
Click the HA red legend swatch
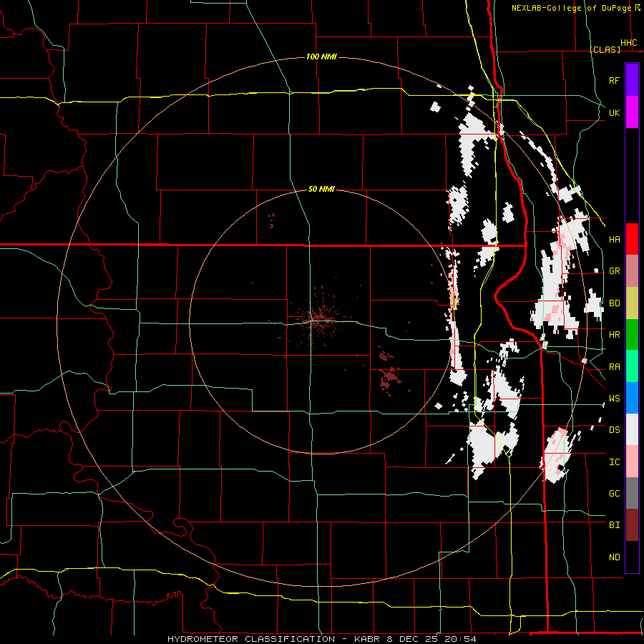[632, 239]
